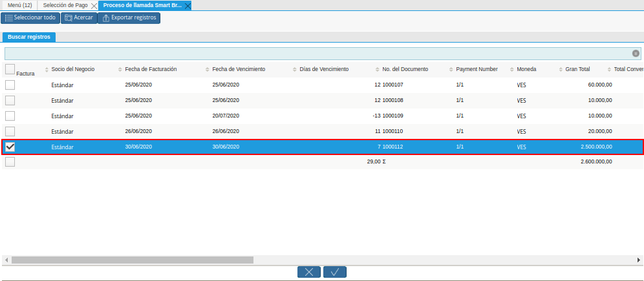Screen dimensions: 644x281
Task: Sort by Fecha de Vencimiento column
Action: (239, 69)
